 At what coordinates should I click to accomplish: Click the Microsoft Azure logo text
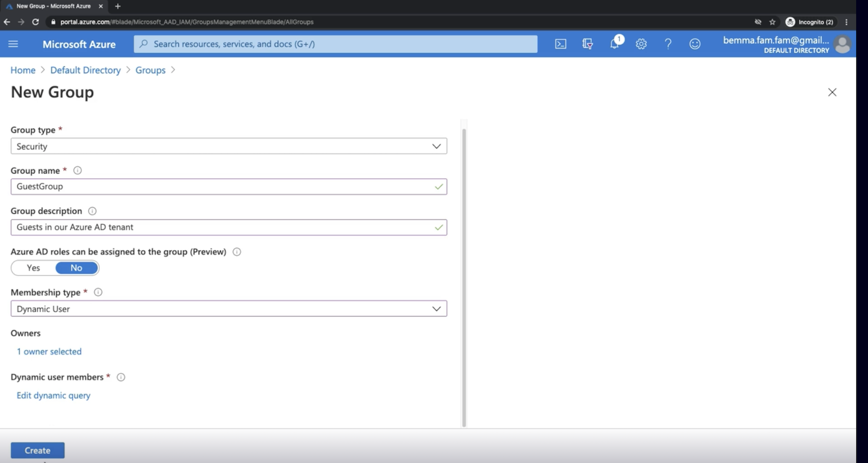79,44
